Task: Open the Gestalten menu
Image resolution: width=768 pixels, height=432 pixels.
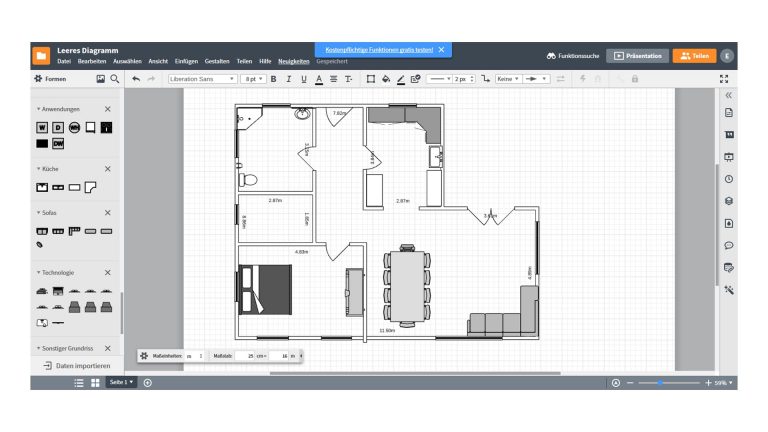Action: [217, 62]
